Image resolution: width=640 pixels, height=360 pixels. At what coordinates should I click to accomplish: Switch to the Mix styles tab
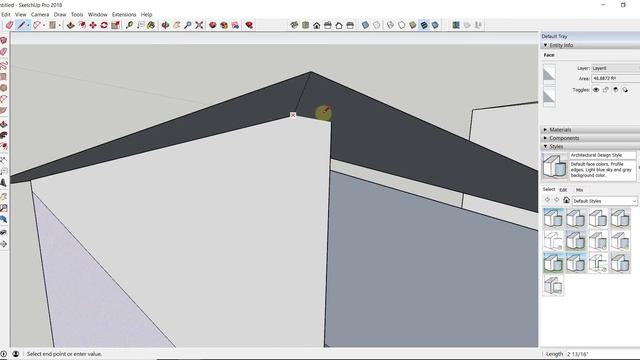click(x=579, y=190)
